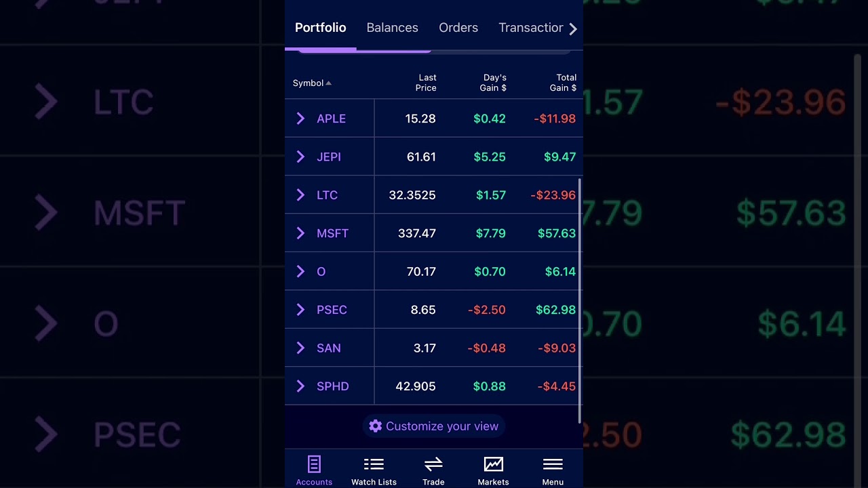Viewport: 868px width, 488px height.
Task: Expand the APLE row chevron
Action: pos(300,119)
